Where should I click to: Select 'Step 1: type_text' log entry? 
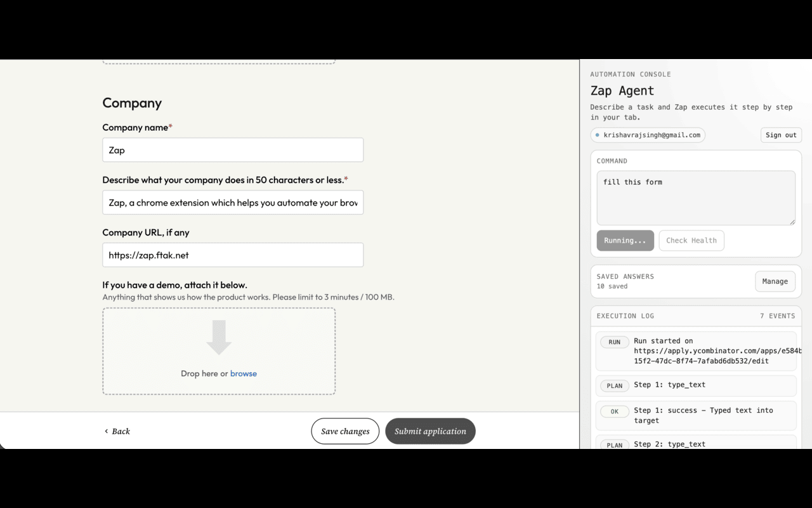(669, 385)
